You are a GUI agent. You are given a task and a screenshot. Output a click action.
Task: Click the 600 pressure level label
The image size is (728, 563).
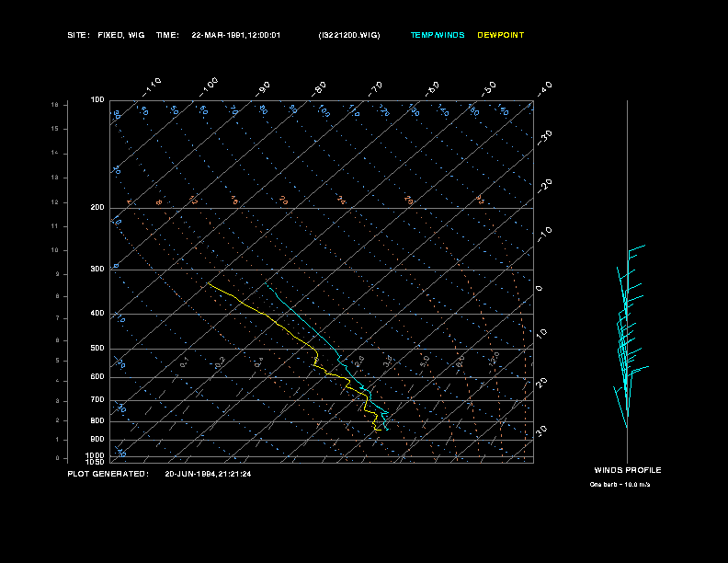pos(97,377)
